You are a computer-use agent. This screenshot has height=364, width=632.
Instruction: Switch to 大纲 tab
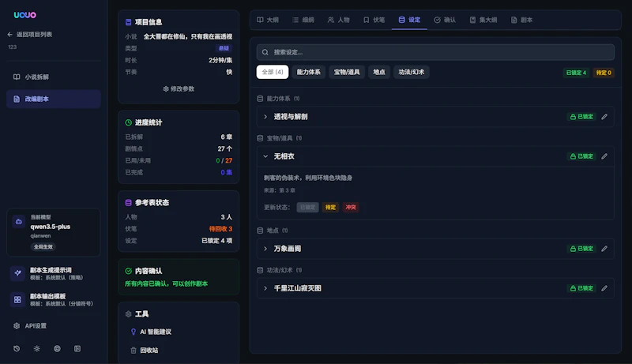(268, 20)
